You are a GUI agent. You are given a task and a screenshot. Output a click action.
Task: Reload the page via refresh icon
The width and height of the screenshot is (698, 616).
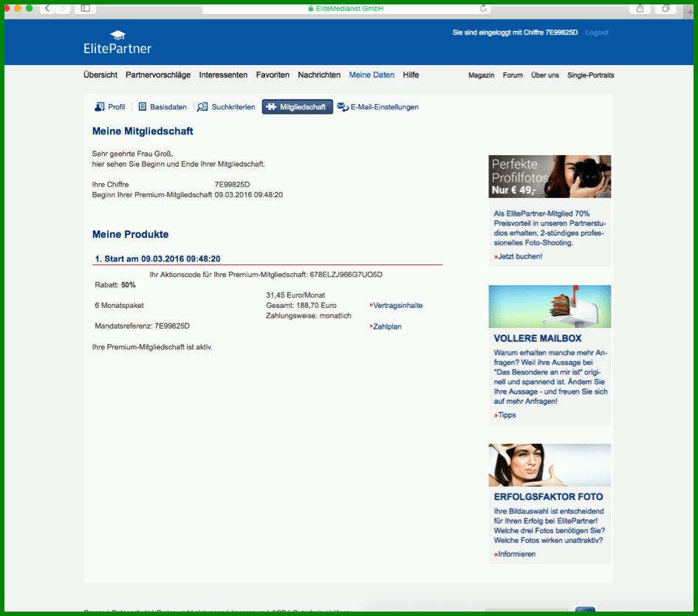[x=483, y=8]
